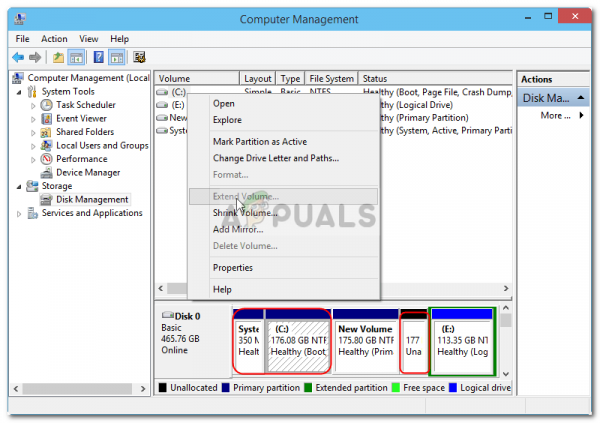This screenshot has width=600, height=423.
Task: Click the disk settings toolbar icon
Action: click(x=139, y=57)
